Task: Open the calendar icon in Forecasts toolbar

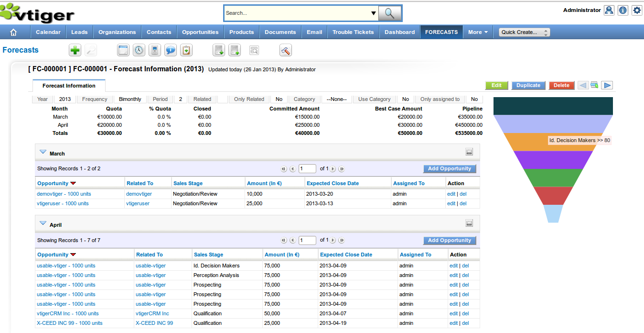Action: click(x=123, y=50)
